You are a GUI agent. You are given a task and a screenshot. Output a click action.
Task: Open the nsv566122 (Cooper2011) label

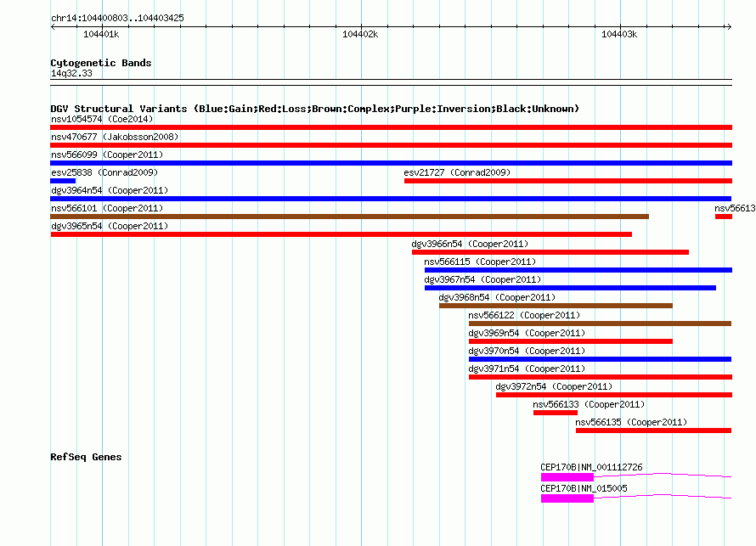[x=525, y=315]
